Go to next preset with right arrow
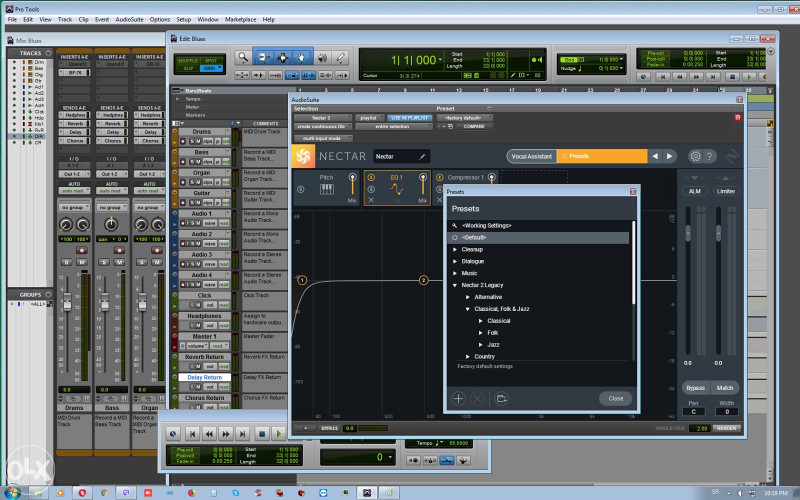The width and height of the screenshot is (800, 500). coord(669,156)
